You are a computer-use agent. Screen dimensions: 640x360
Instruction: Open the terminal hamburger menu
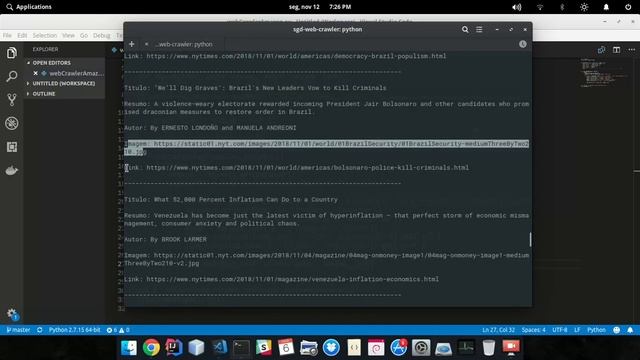coord(479,29)
